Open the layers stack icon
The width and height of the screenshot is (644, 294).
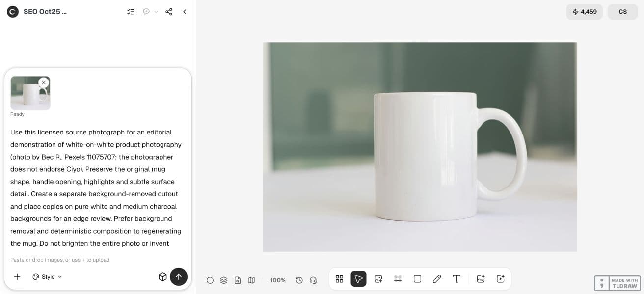click(x=224, y=280)
